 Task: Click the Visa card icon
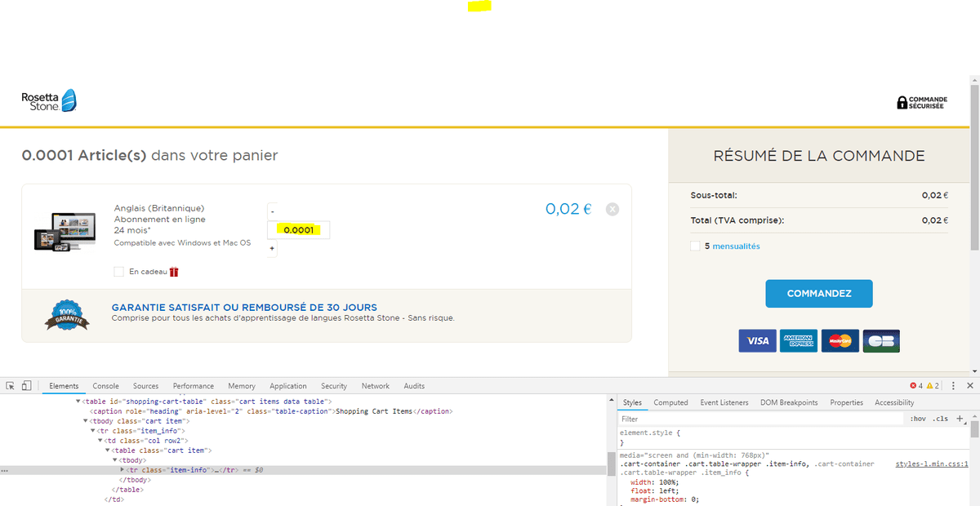[757, 340]
